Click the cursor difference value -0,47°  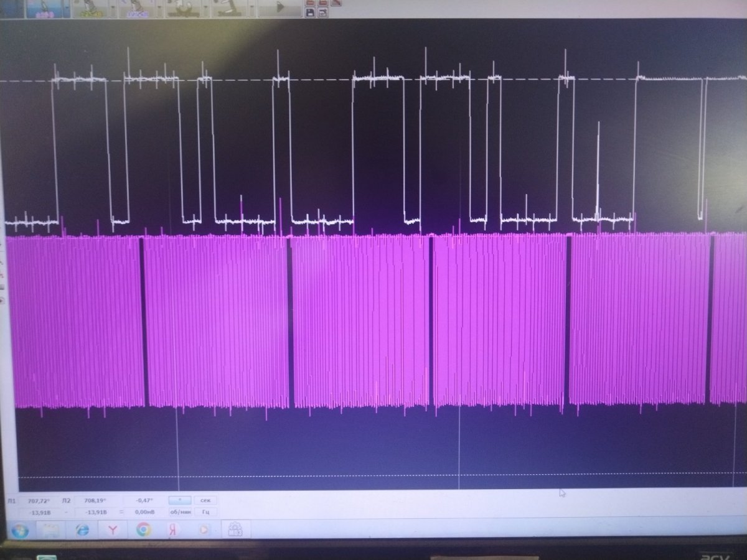144,500
